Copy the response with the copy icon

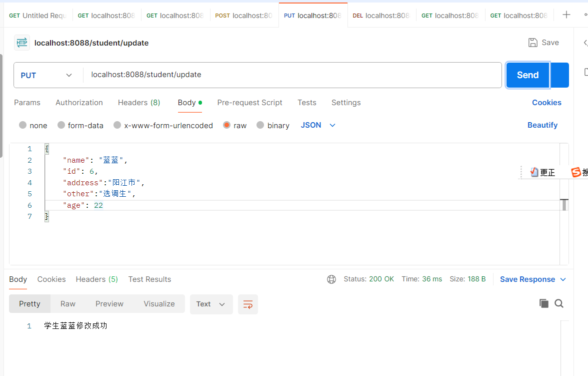pos(544,303)
